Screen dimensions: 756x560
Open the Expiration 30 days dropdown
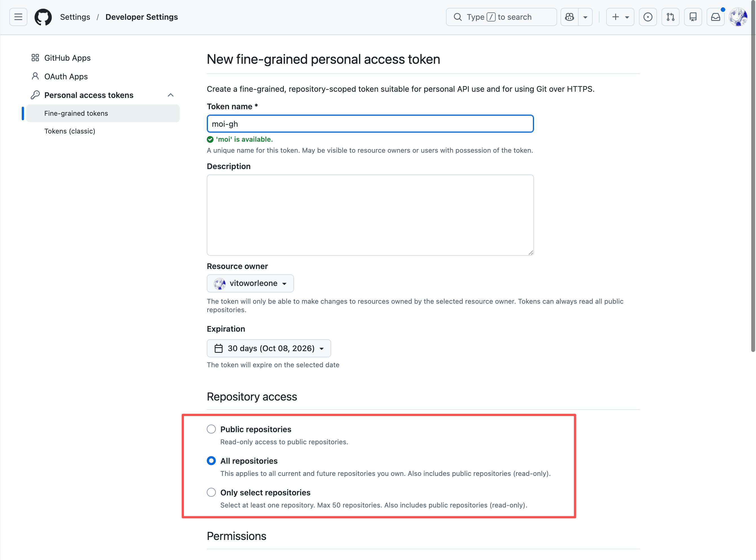[269, 349]
